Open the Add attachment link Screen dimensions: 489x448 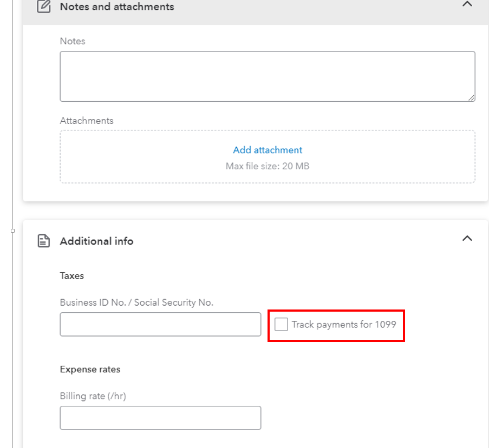pyautogui.click(x=268, y=150)
